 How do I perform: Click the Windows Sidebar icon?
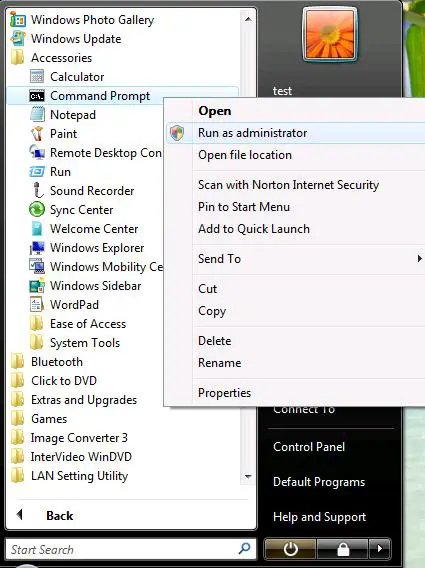[x=37, y=285]
